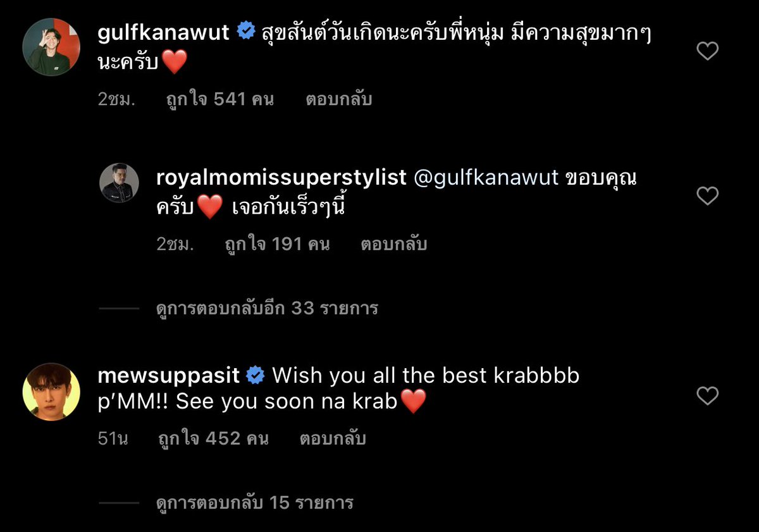This screenshot has height=532, width=759.
Task: View the 191 likes on the stylist's reply
Action: [277, 244]
